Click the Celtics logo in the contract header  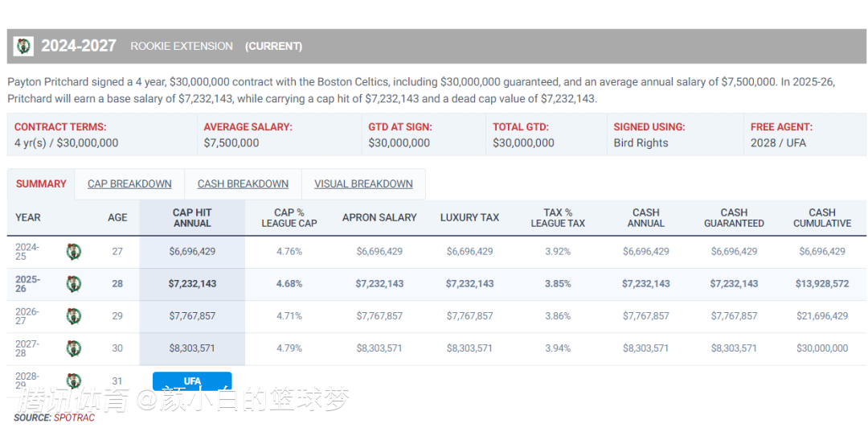click(x=23, y=46)
